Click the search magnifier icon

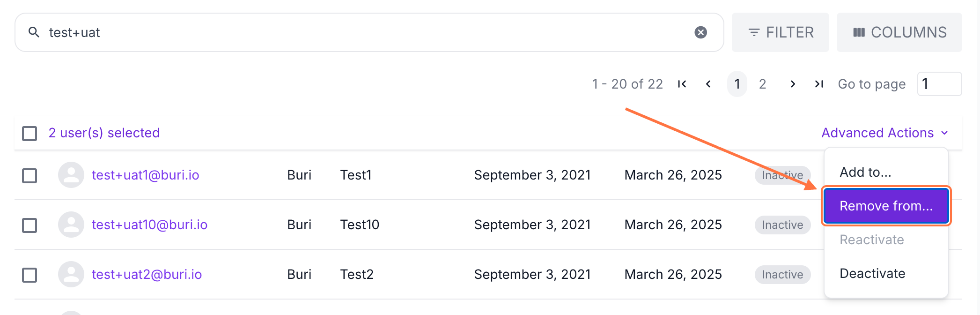tap(34, 32)
